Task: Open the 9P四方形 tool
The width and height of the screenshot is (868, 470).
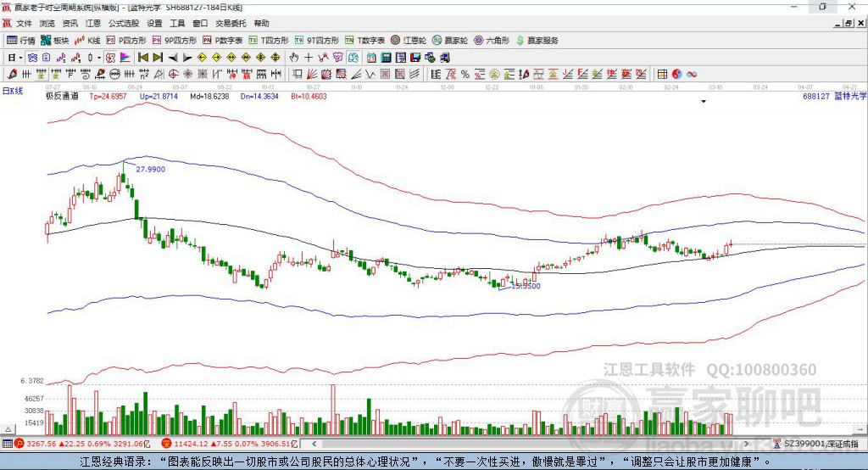Action: [175, 41]
